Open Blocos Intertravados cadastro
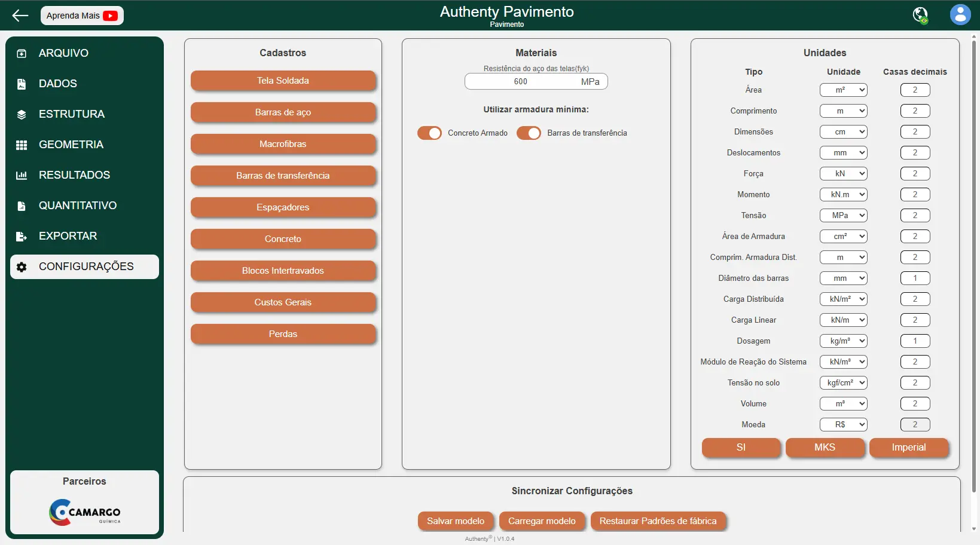 coord(283,271)
